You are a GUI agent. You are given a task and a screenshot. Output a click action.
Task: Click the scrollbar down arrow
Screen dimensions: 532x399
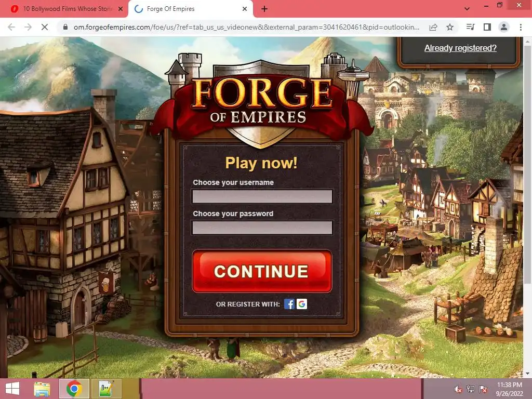528,374
